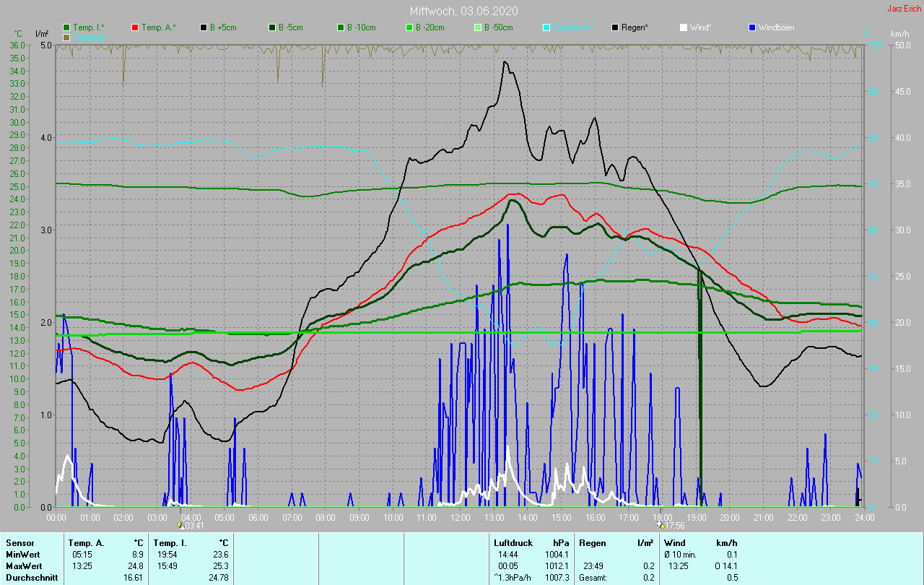Click the cyan humidity legend swatch
This screenshot has height=585, width=924.
tap(546, 27)
